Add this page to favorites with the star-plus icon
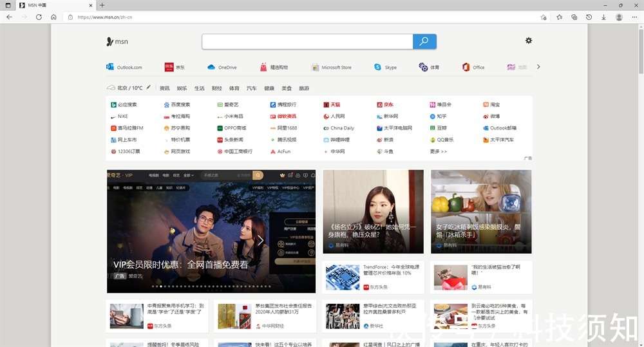644x347 pixels. pos(544,17)
